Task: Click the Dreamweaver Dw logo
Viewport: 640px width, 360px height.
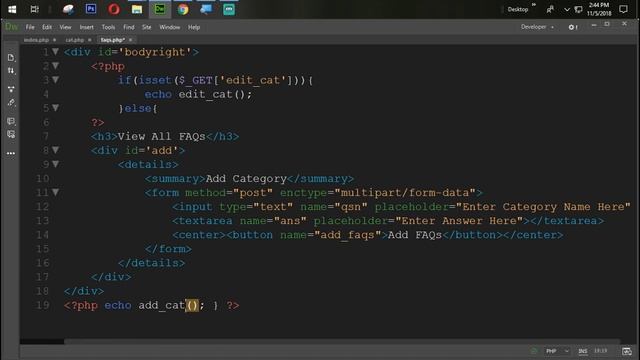Action: click(x=11, y=27)
